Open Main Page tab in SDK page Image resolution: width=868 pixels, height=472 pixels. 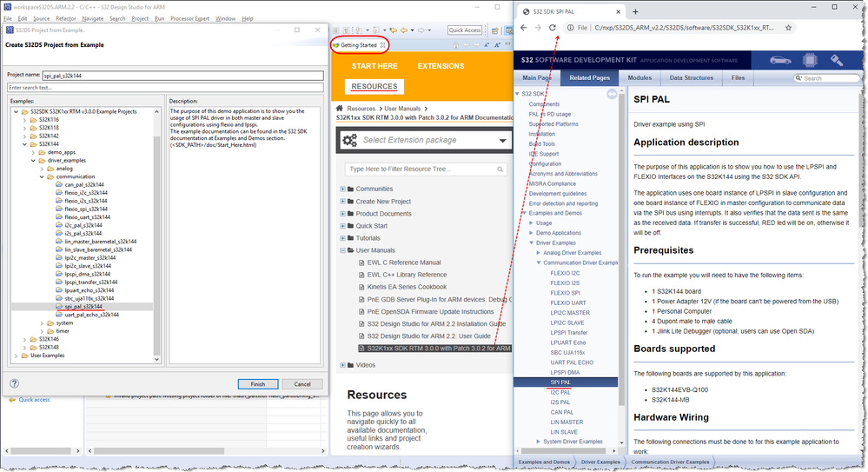tap(537, 78)
